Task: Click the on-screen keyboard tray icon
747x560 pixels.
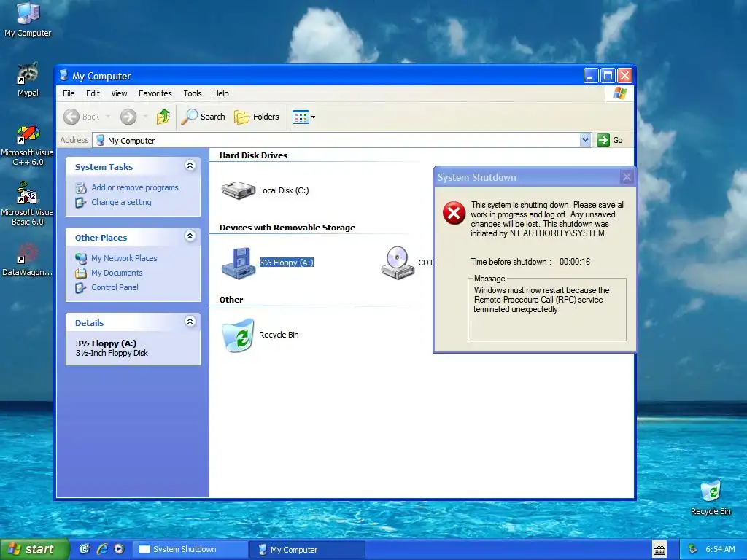Action: [x=659, y=550]
